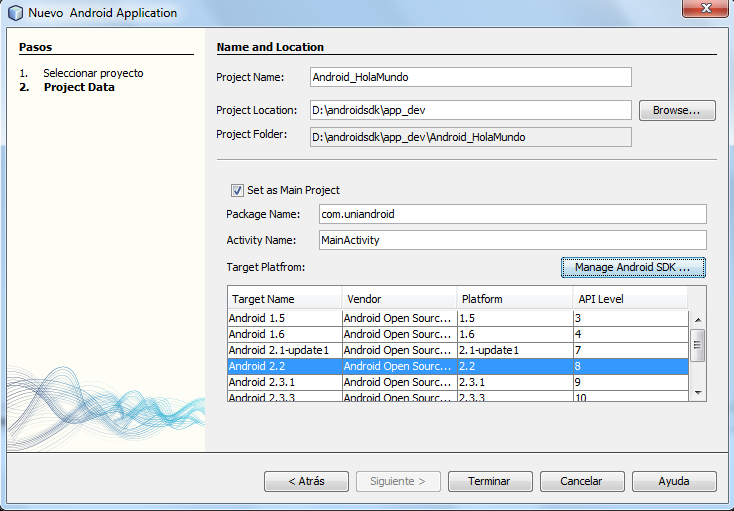This screenshot has height=511, width=734.
Task: Click the Project Location text field
Action: [x=471, y=110]
